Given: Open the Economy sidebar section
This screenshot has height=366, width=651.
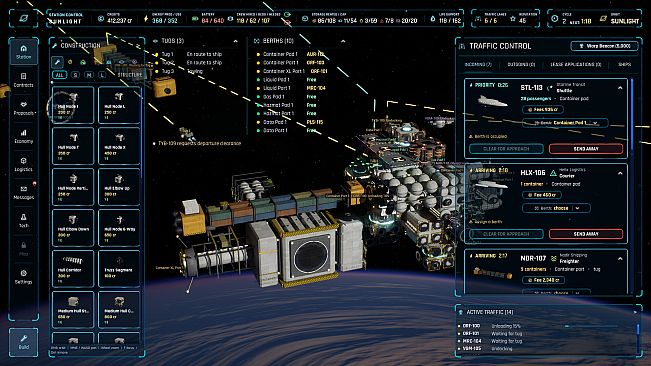Looking at the screenshot, I should (x=23, y=136).
